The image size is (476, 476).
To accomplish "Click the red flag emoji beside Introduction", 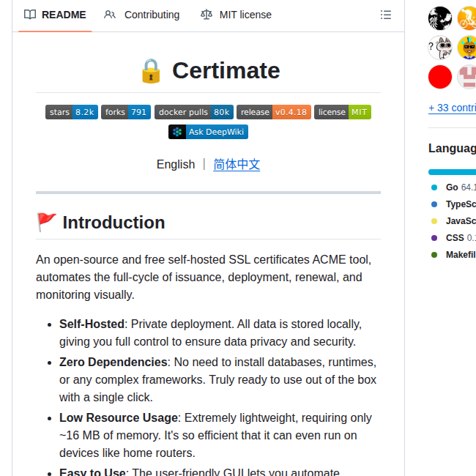I will [46, 222].
